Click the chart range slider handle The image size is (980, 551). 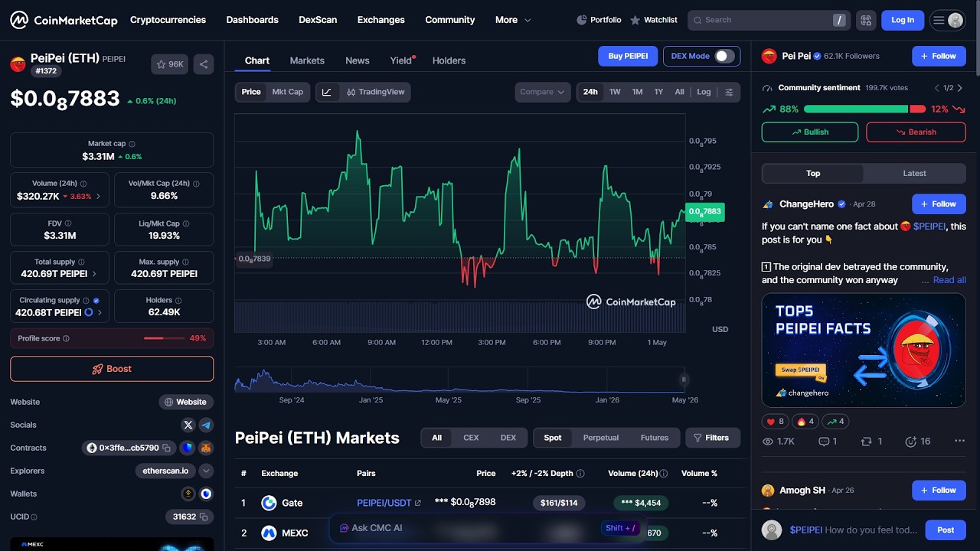pyautogui.click(x=684, y=379)
